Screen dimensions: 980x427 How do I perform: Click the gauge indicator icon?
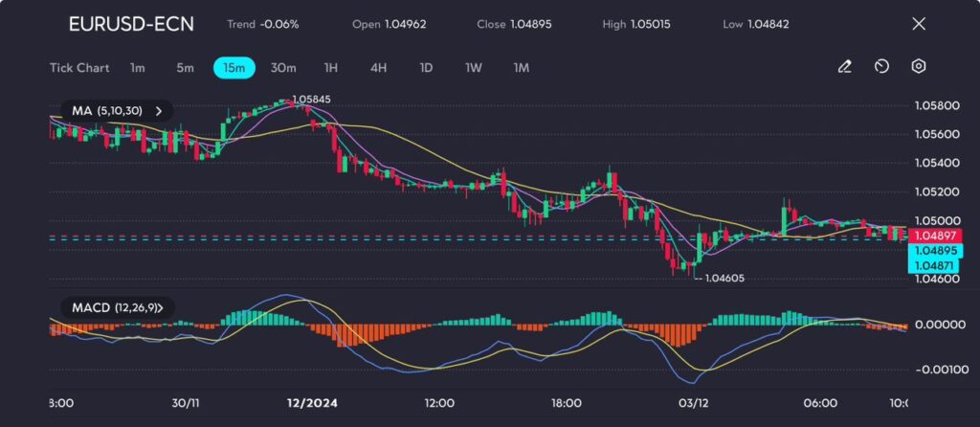[x=881, y=67]
